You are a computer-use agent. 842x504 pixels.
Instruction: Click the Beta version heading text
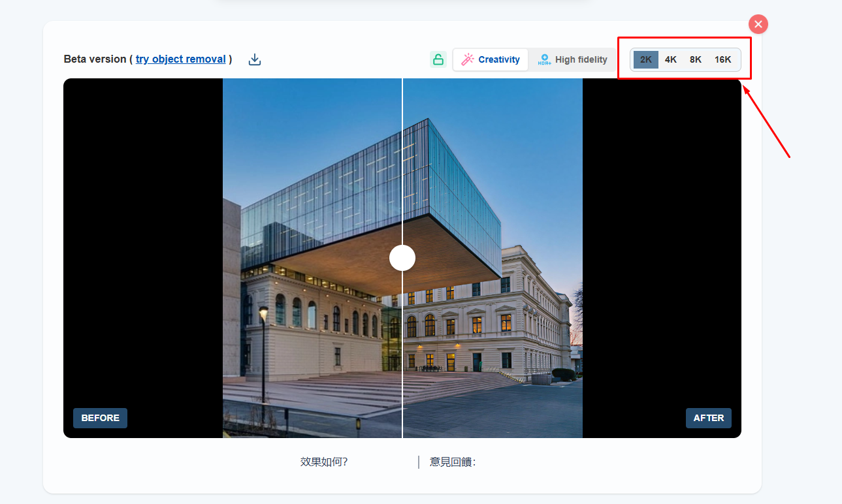point(95,59)
